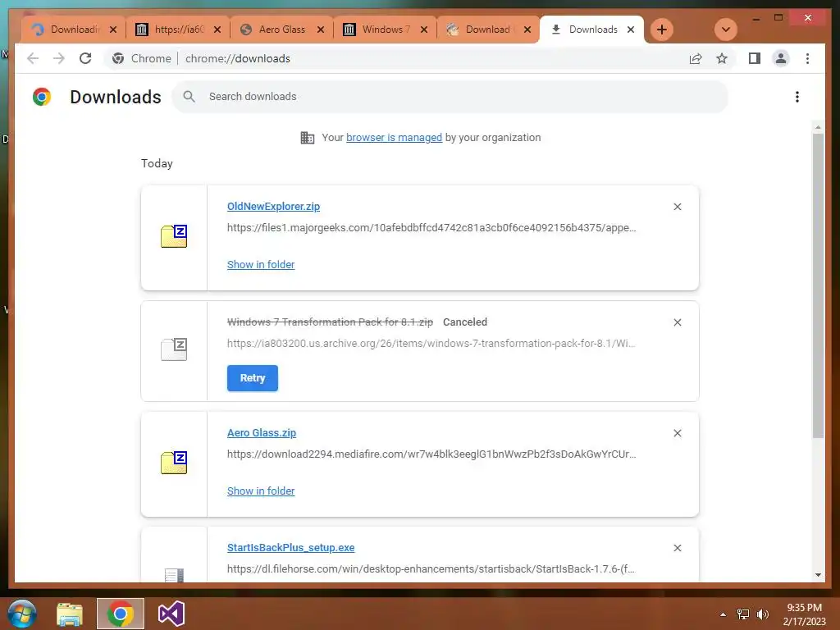Show hidden system tray icons
This screenshot has width=840, height=630.
[724, 614]
